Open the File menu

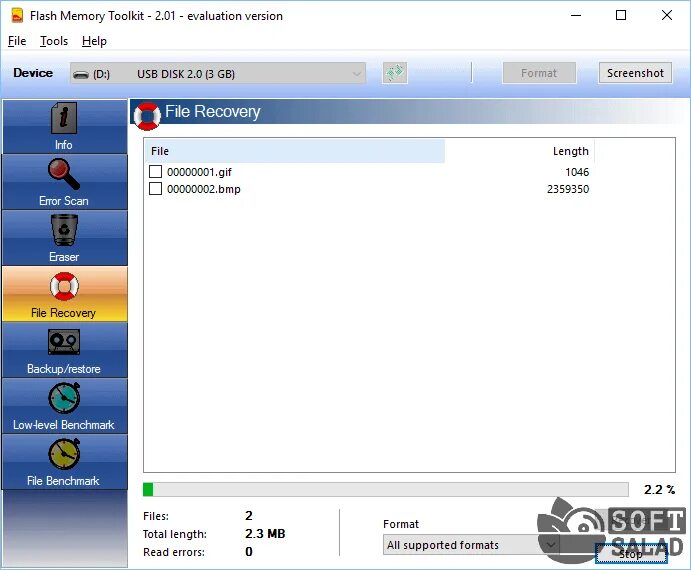(x=17, y=41)
